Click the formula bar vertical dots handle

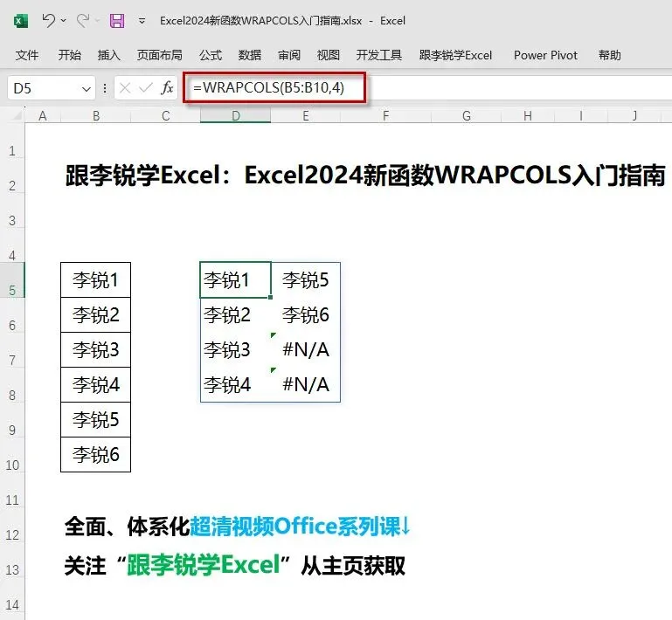click(105, 88)
